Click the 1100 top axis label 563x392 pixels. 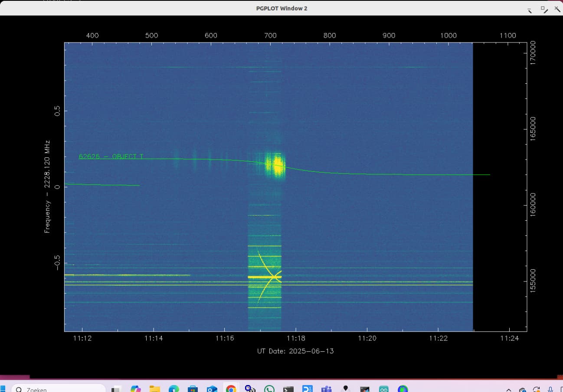click(507, 36)
